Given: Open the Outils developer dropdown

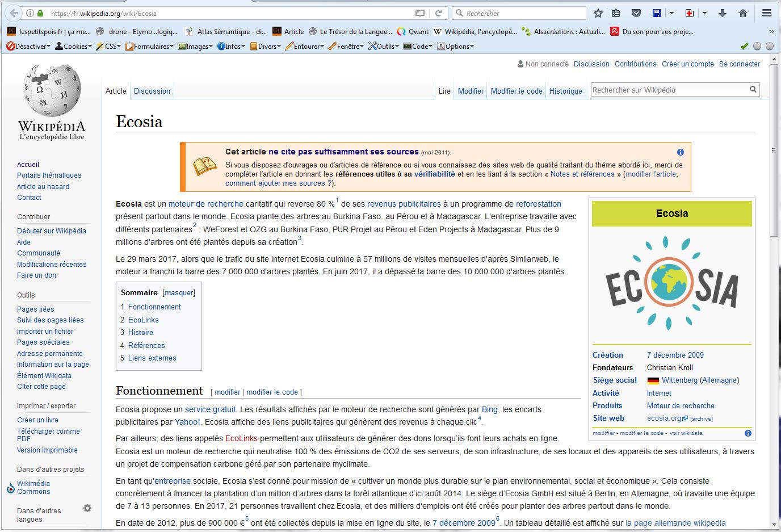Looking at the screenshot, I should 384,47.
